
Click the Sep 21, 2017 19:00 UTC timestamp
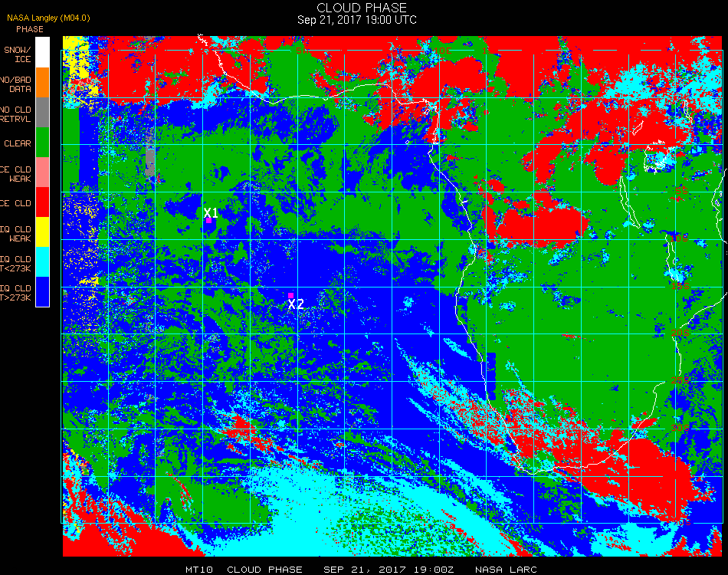point(356,20)
